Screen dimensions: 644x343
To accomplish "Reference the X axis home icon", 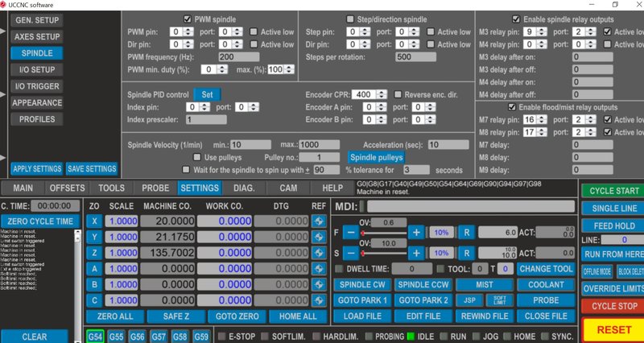I will tap(319, 221).
